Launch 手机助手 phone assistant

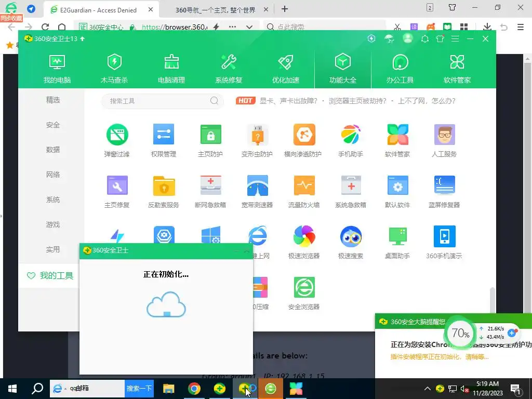(x=351, y=140)
